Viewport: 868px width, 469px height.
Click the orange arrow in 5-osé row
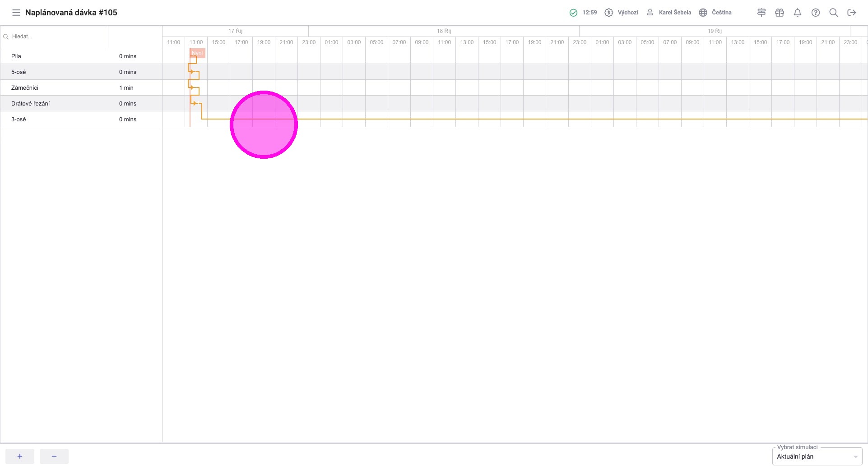(192, 72)
